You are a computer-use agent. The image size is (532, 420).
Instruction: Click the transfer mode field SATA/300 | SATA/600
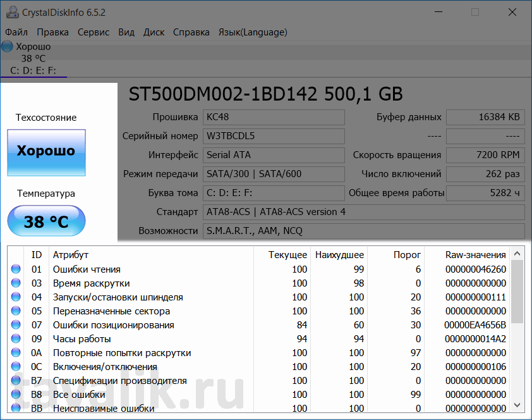[274, 174]
